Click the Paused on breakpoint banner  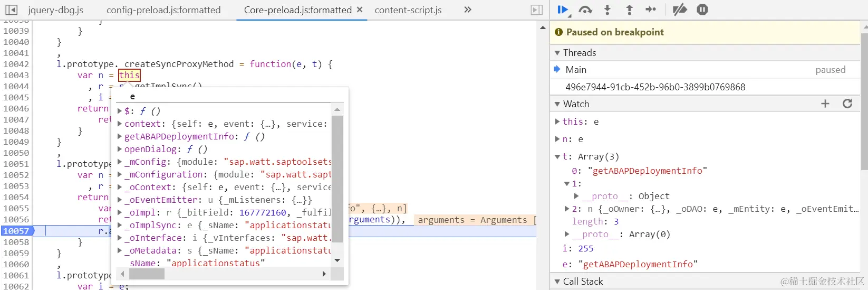(705, 32)
